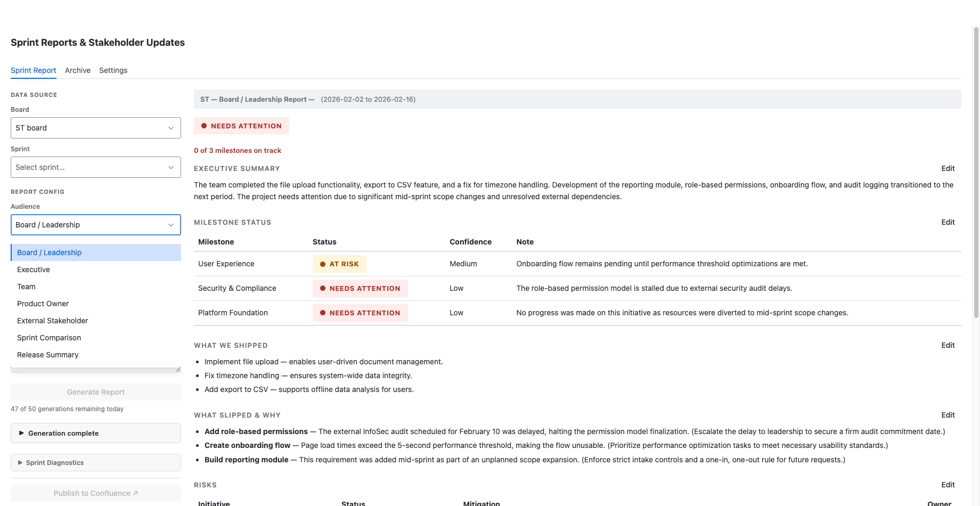Image resolution: width=980 pixels, height=506 pixels.
Task: Edit the Executive Summary section
Action: click(948, 168)
